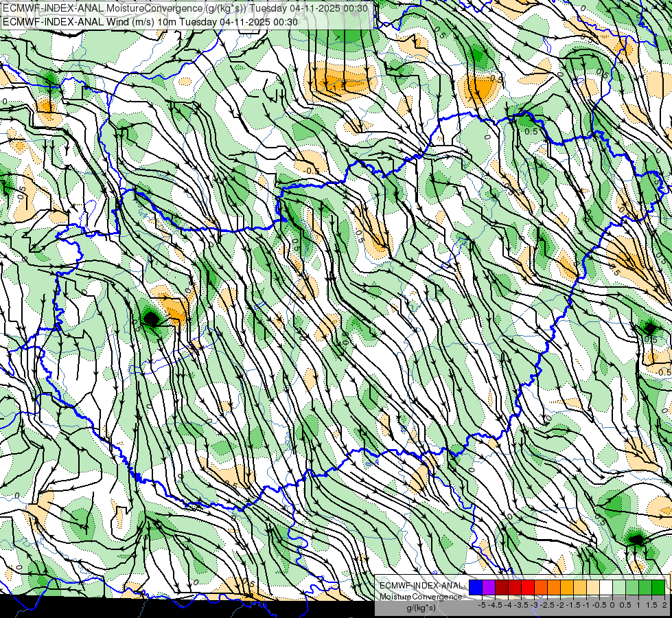This screenshot has height=618, width=672.
Task: Click the legend tick label 2
Action: tap(664, 605)
